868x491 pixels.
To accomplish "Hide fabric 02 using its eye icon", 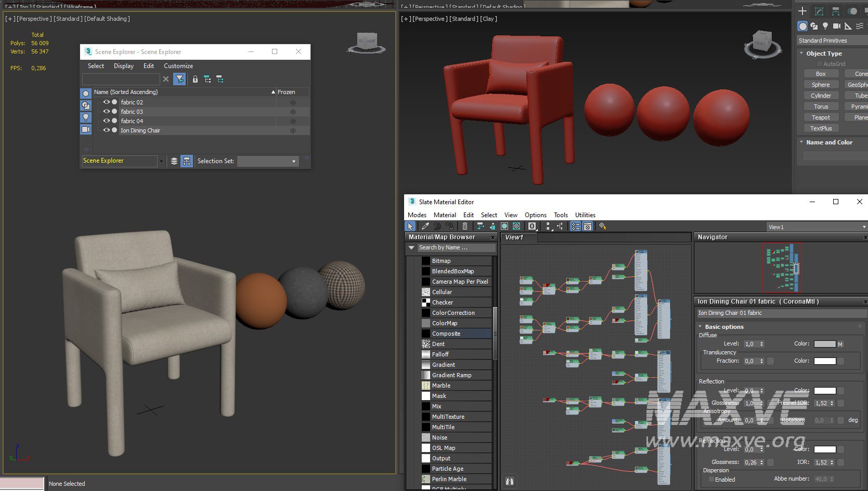I will [x=107, y=102].
